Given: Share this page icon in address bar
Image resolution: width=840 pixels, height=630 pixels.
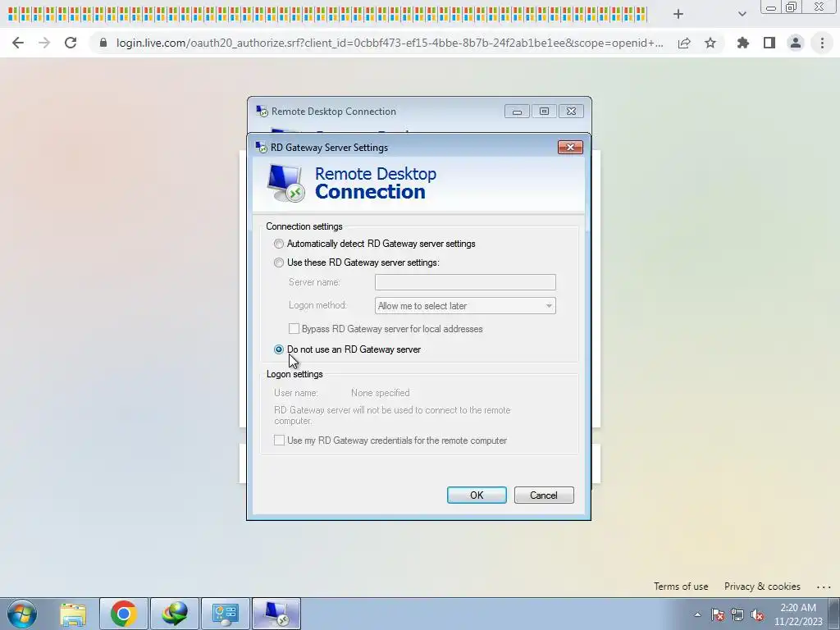Looking at the screenshot, I should (684, 43).
